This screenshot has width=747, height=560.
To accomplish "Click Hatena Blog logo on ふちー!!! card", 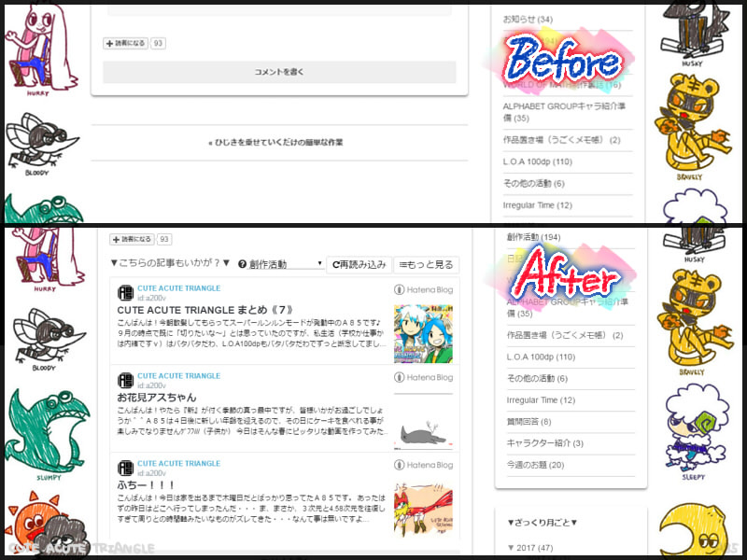I will pyautogui.click(x=424, y=465).
